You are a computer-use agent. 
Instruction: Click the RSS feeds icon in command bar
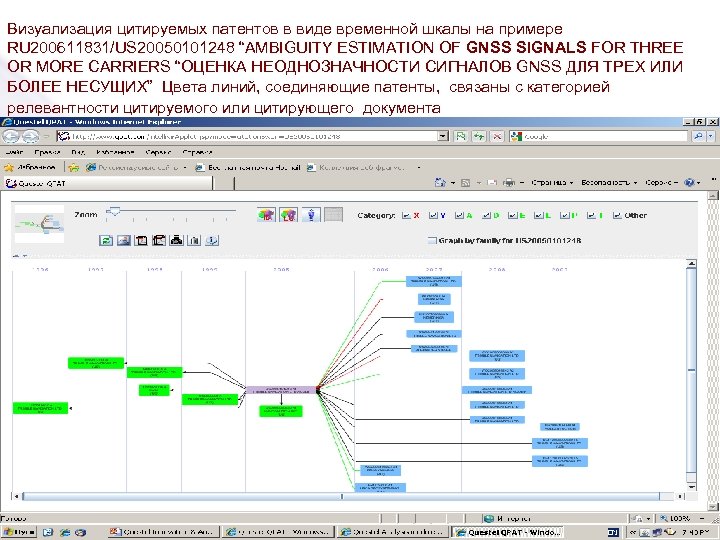tap(465, 183)
